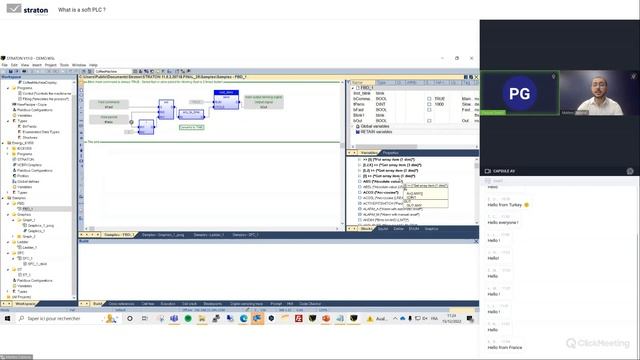
Task: Open the Insert menu
Action: (x=37, y=65)
